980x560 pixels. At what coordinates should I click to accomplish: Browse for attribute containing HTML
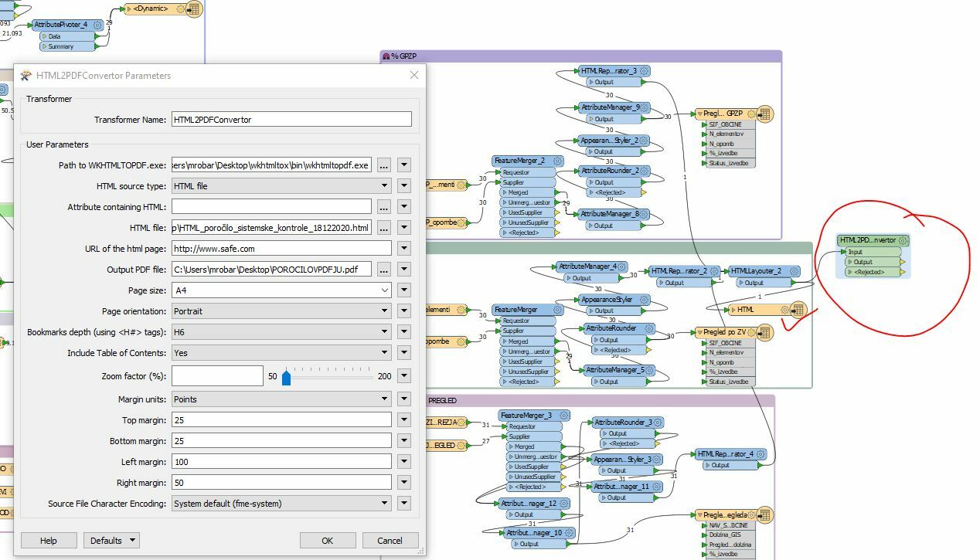click(x=383, y=207)
